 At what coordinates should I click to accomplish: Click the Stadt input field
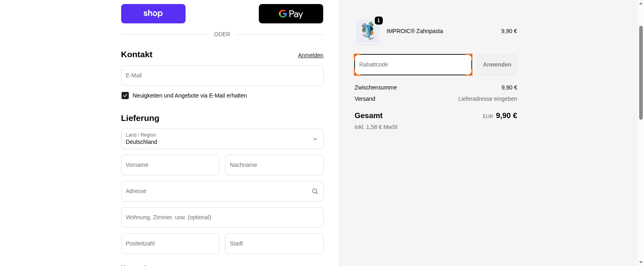click(x=274, y=243)
